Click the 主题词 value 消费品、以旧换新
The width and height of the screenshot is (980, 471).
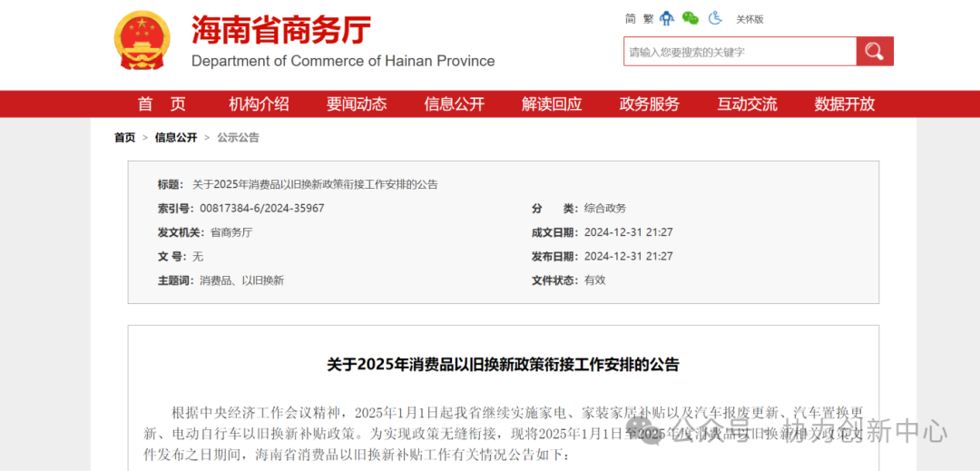[242, 280]
